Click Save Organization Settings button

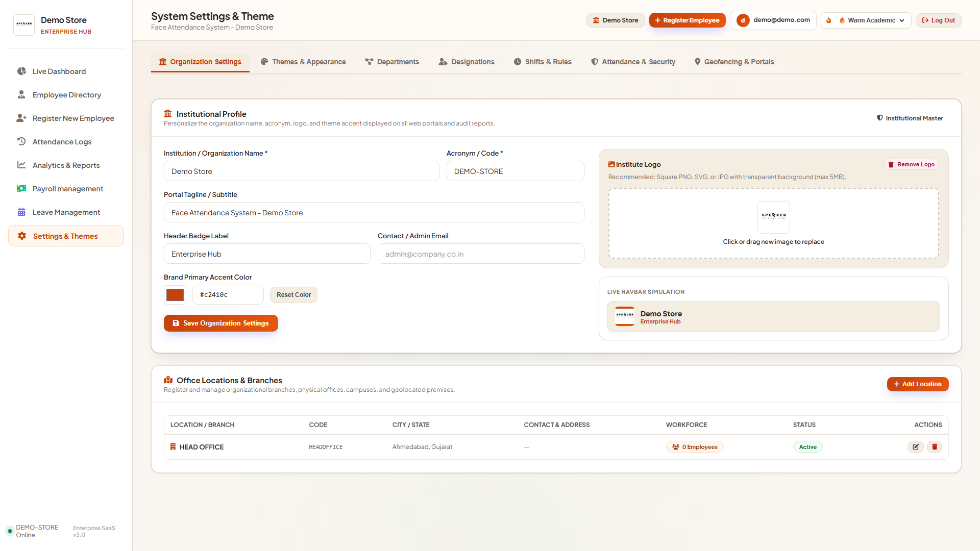click(221, 323)
